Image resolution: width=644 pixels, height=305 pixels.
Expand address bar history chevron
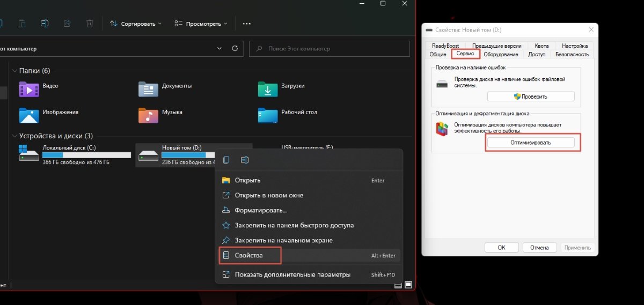pos(219,48)
